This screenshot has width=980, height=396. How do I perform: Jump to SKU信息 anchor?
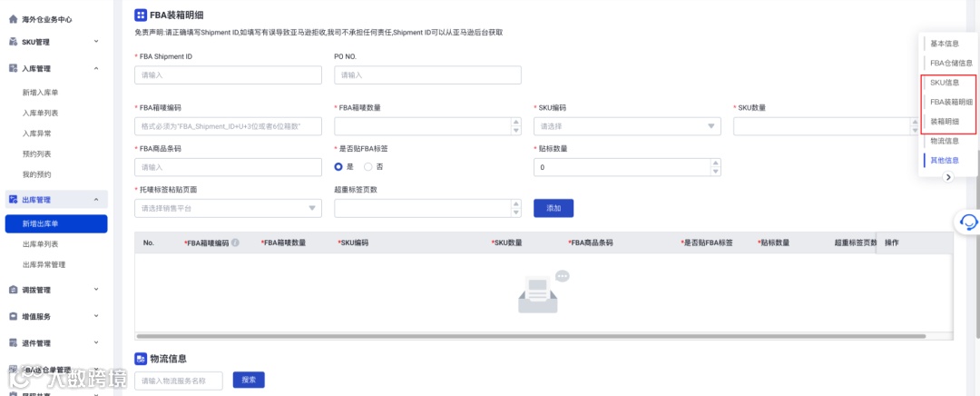(x=945, y=83)
